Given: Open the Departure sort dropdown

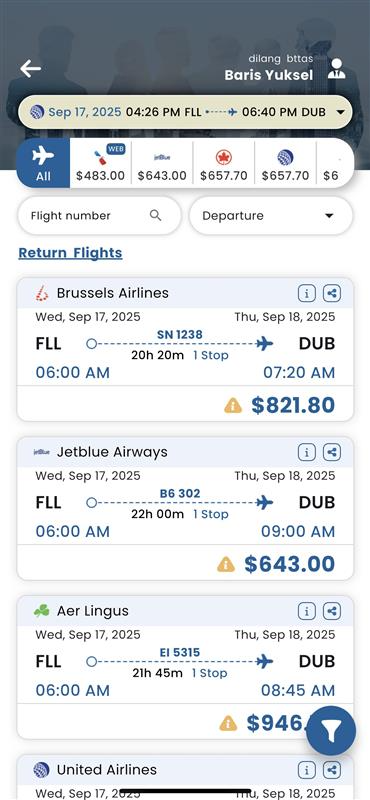Looking at the screenshot, I should [271, 216].
